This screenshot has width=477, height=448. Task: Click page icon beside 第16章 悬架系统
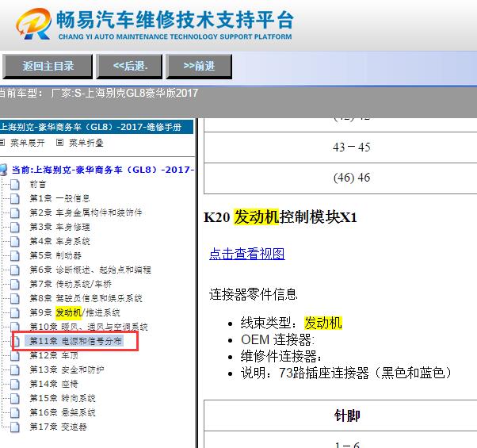pyautogui.click(x=14, y=412)
